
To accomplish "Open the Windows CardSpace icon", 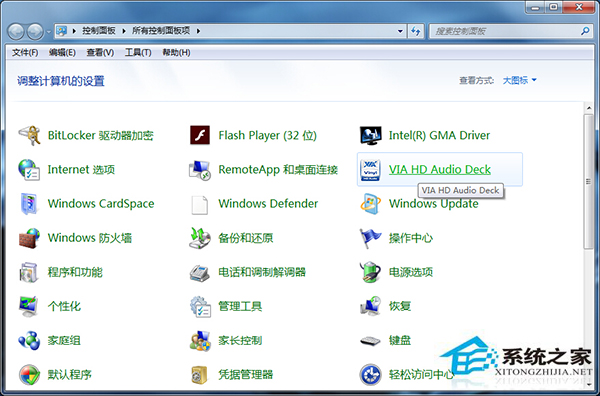I will click(x=29, y=204).
